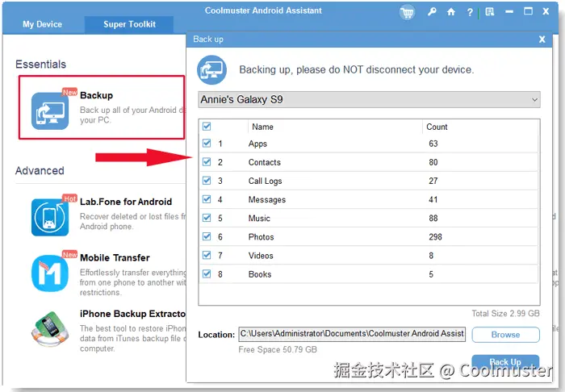This screenshot has height=392, width=565.
Task: Expand the Annie's Galaxy S9 device dropdown
Action: click(x=369, y=100)
